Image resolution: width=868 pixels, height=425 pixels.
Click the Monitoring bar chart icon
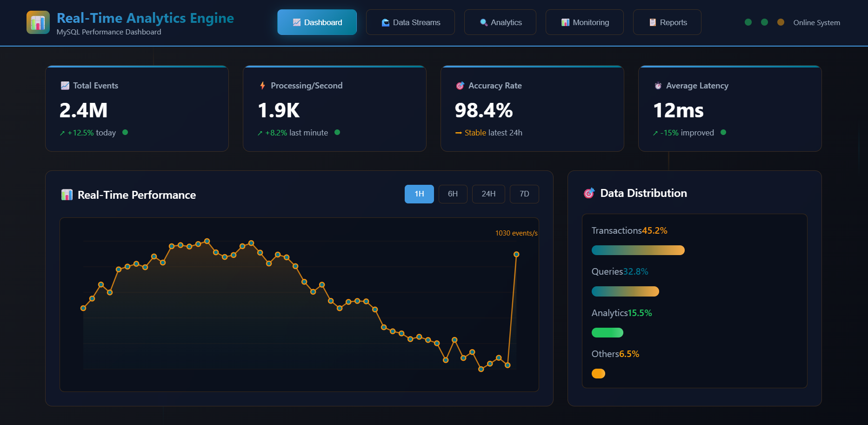[x=565, y=22]
